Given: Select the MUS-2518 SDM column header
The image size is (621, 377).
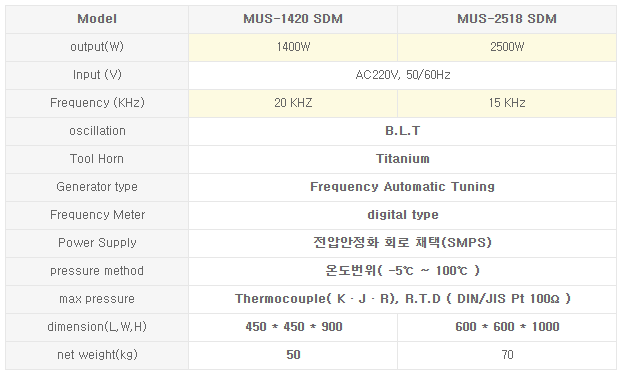Looking at the screenshot, I should tap(507, 19).
